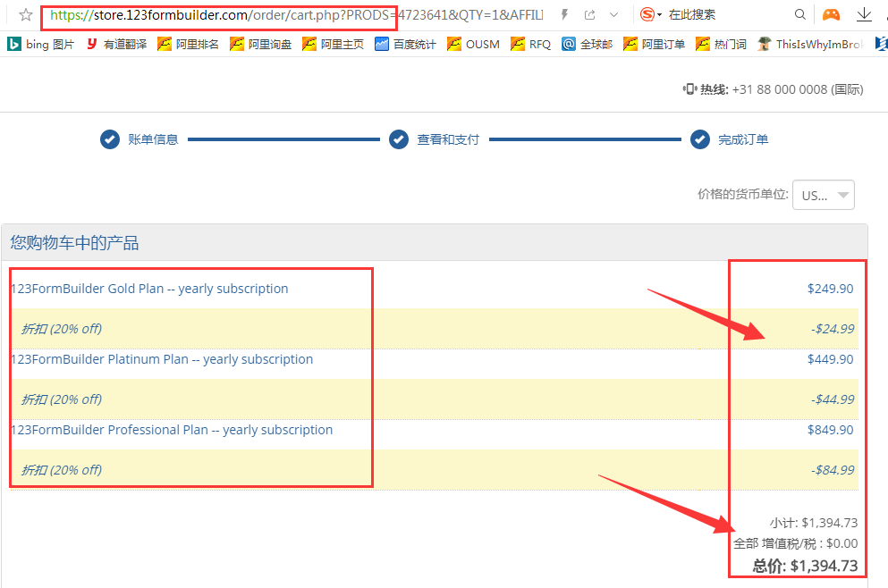Click the Professional Plan price $849.90

coord(830,430)
